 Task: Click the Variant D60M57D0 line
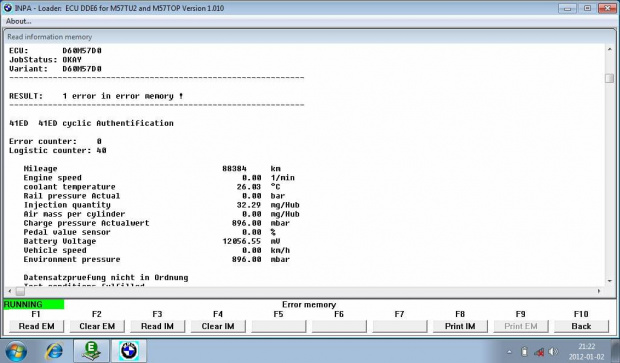pos(55,69)
